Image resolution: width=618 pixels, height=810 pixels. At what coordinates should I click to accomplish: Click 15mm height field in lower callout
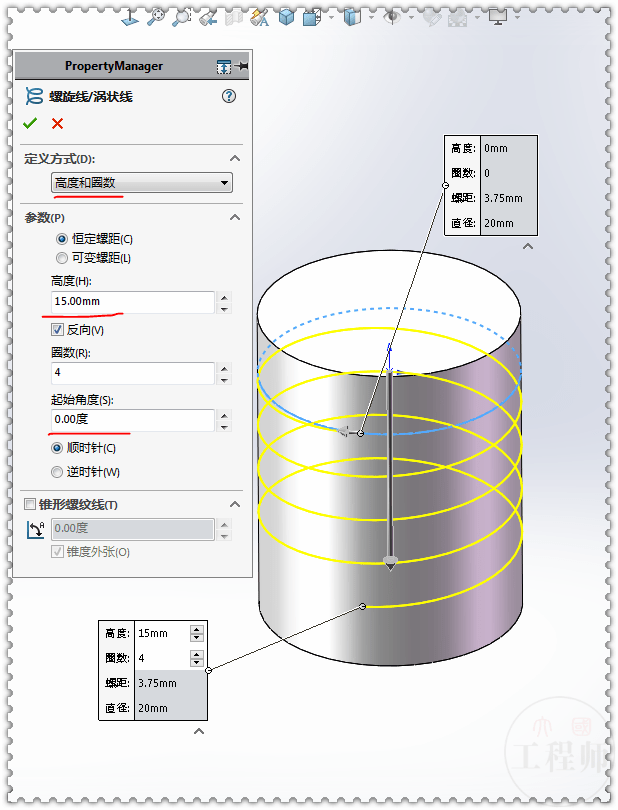(x=162, y=633)
